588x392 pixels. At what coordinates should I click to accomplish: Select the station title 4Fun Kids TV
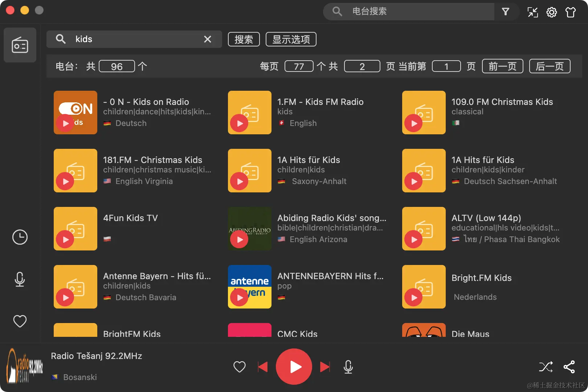click(130, 218)
